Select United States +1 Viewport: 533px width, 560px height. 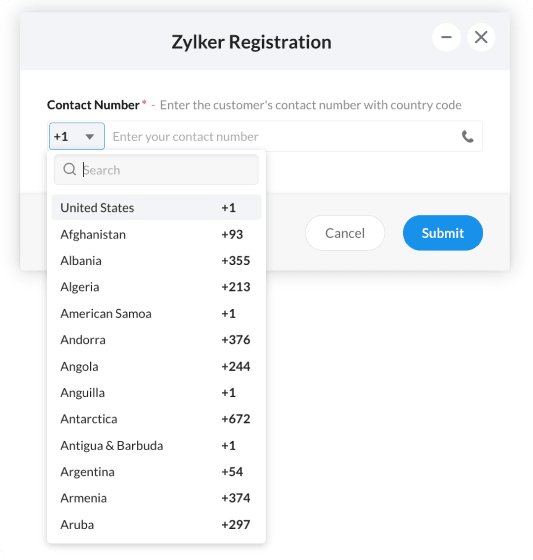[x=156, y=208]
